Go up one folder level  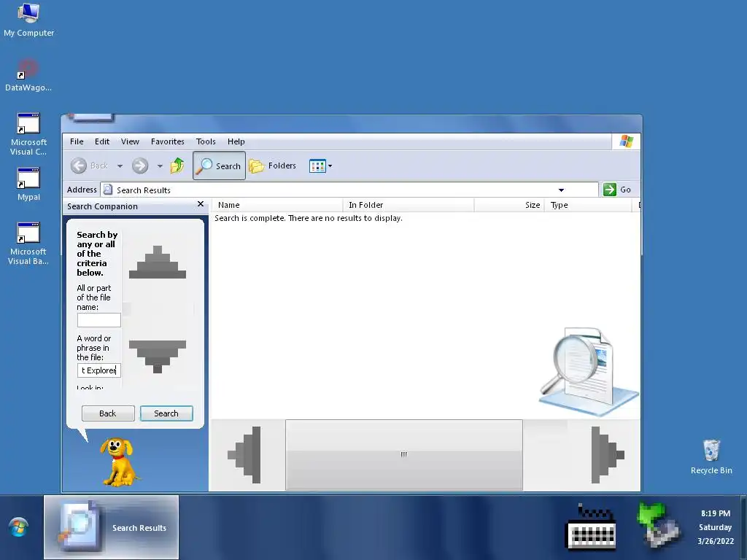click(177, 166)
